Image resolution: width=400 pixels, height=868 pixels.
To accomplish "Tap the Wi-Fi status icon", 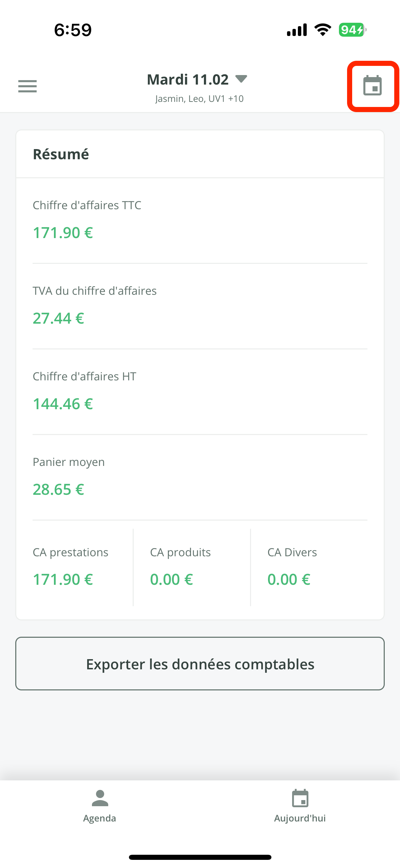I will click(323, 30).
